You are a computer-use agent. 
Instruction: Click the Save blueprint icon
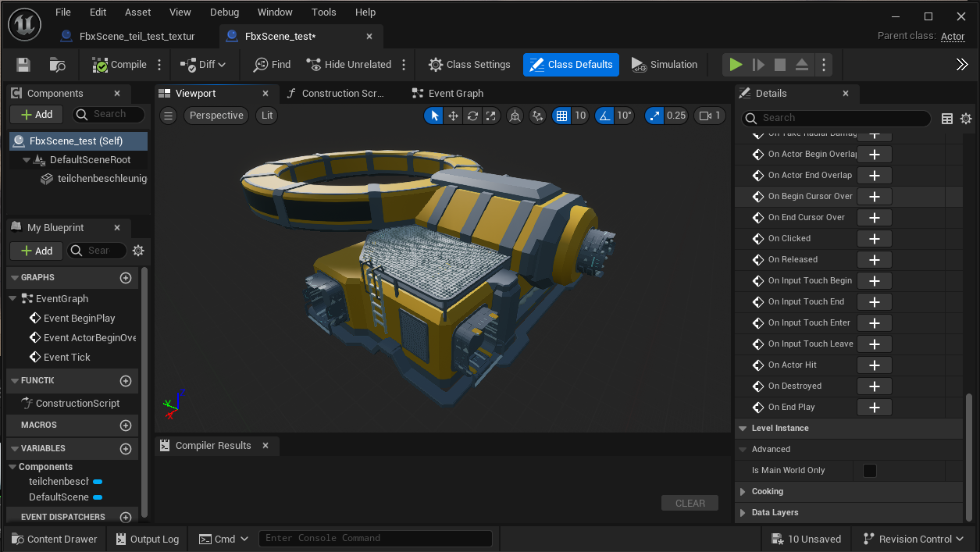click(23, 65)
